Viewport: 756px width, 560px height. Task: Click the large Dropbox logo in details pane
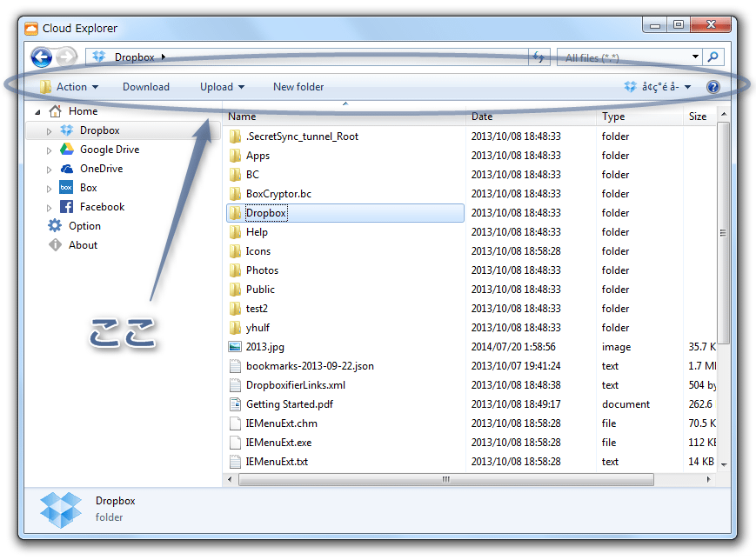pyautogui.click(x=61, y=510)
